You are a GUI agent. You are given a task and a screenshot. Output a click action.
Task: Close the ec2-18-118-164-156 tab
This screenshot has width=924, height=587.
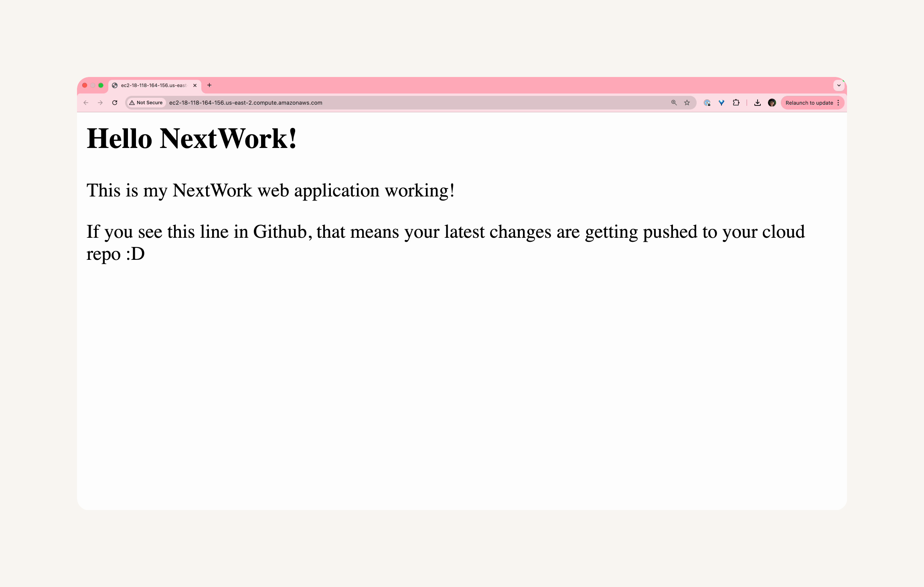(195, 85)
